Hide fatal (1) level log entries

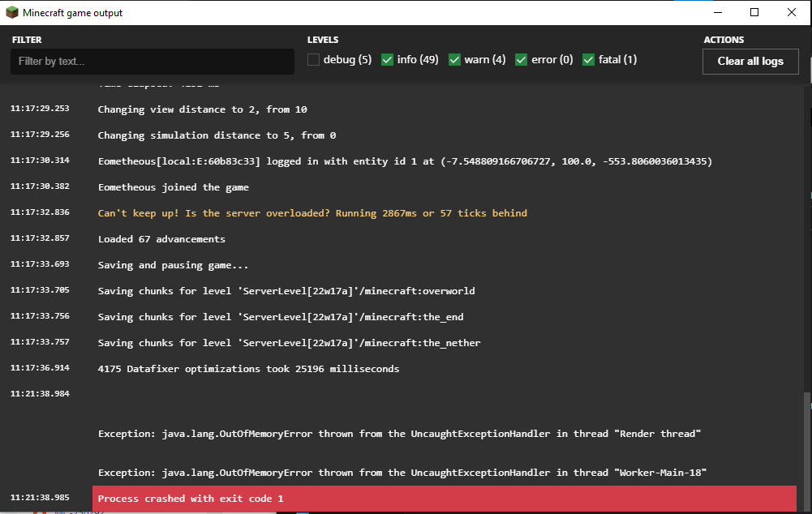point(589,59)
